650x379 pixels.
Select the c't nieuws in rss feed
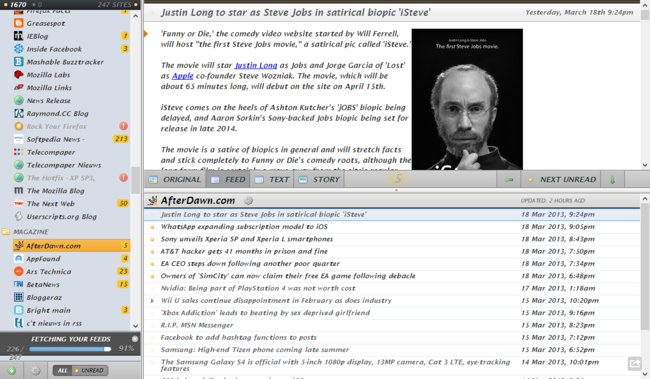[x=71, y=323]
